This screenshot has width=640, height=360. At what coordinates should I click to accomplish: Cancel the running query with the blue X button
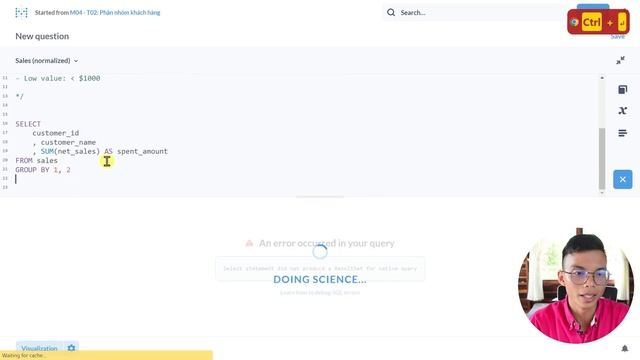[x=622, y=179]
